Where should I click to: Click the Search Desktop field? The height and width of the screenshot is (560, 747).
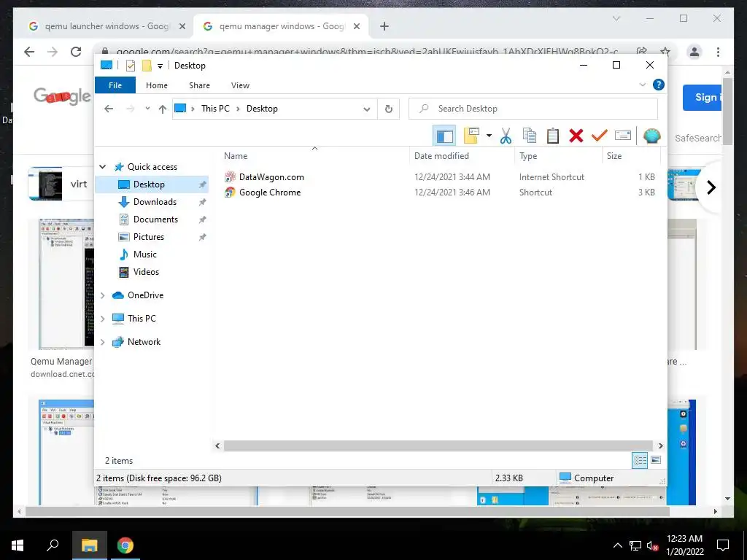(533, 109)
